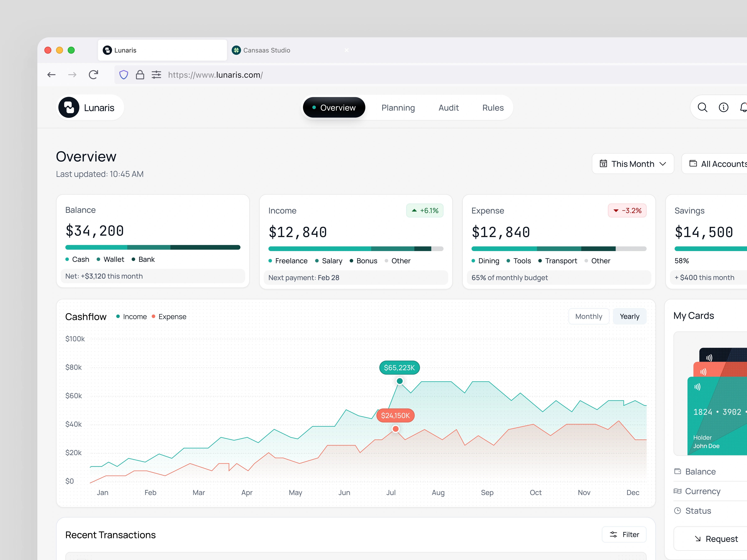Image resolution: width=747 pixels, height=560 pixels.
Task: Open the Cansaas Studio browser tab
Action: coord(266,50)
